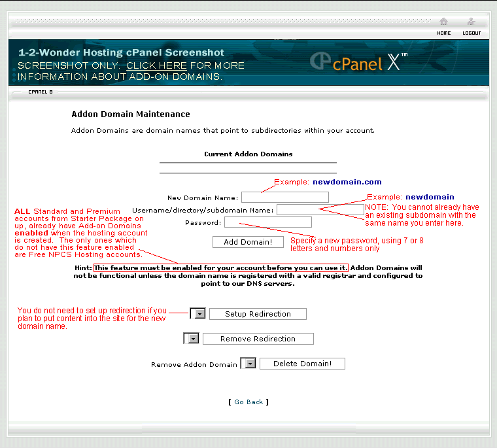Focus the Username/directory/subdomain Name field
The image size is (497, 448).
coord(320,209)
